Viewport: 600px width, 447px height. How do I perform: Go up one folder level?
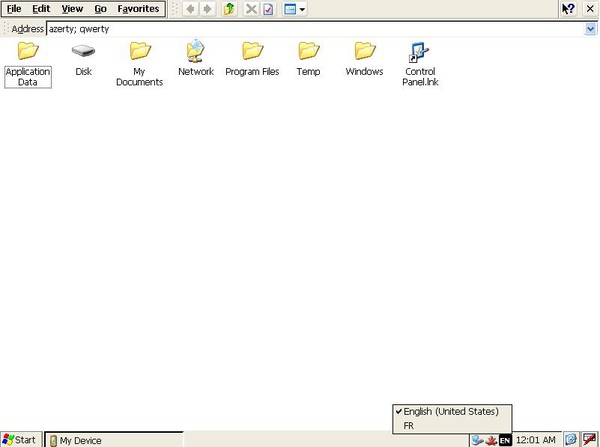pyautogui.click(x=229, y=9)
